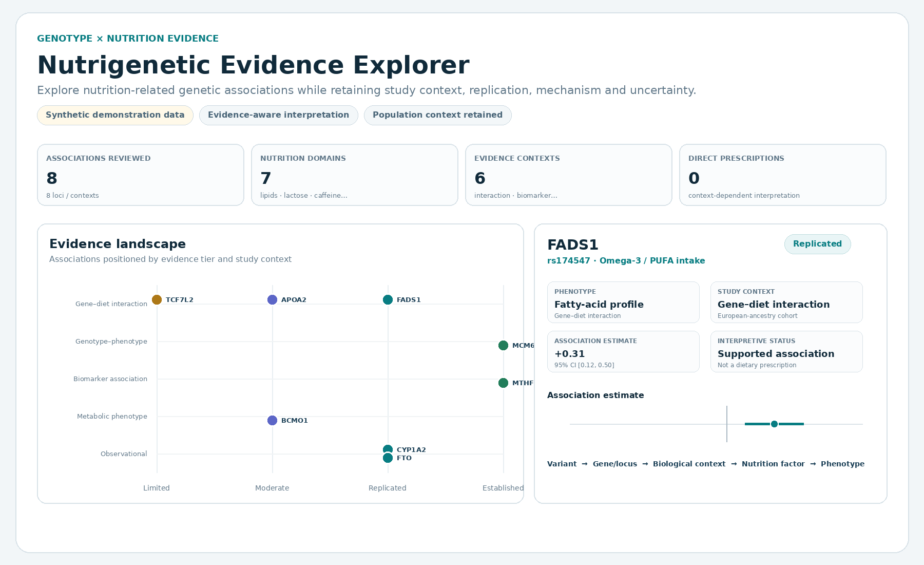Screen dimensions: 924x565
Task: Select the MTHFR data point
Action: click(x=504, y=383)
